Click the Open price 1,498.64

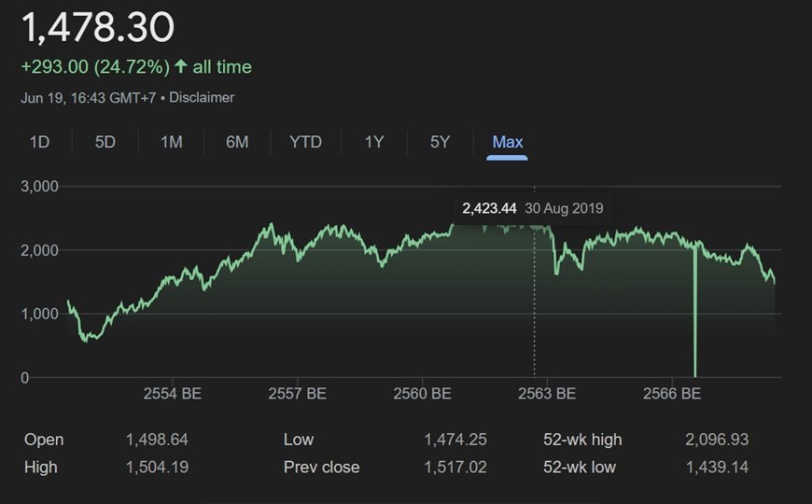pos(157,440)
